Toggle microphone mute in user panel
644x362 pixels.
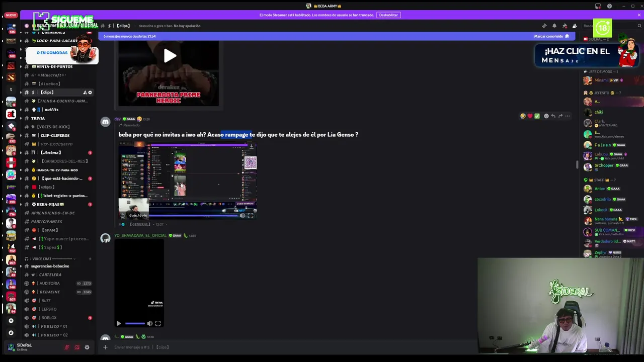point(66,347)
